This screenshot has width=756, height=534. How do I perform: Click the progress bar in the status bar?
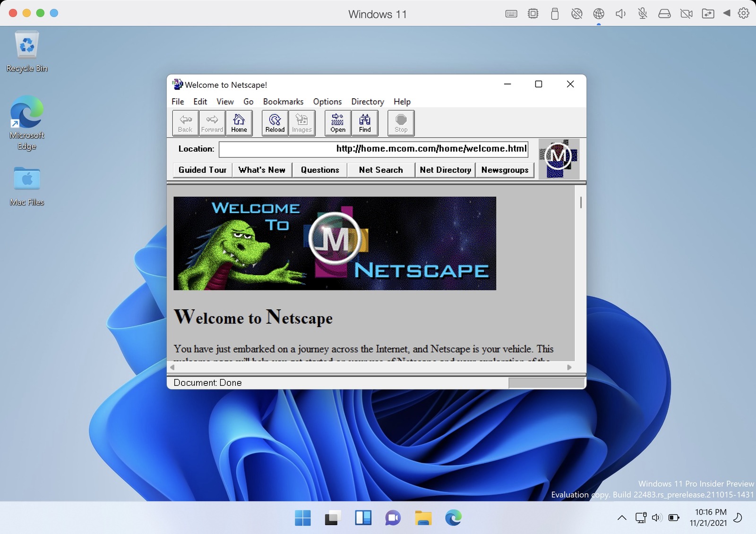[546, 383]
